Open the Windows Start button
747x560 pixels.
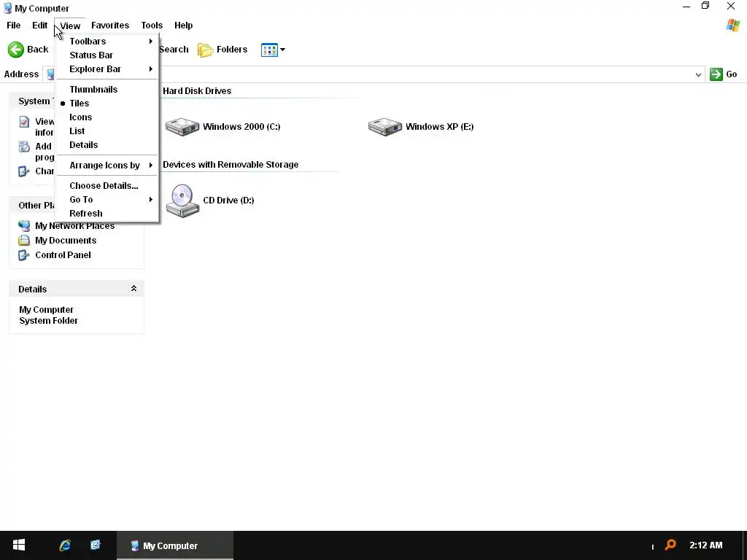pyautogui.click(x=19, y=545)
